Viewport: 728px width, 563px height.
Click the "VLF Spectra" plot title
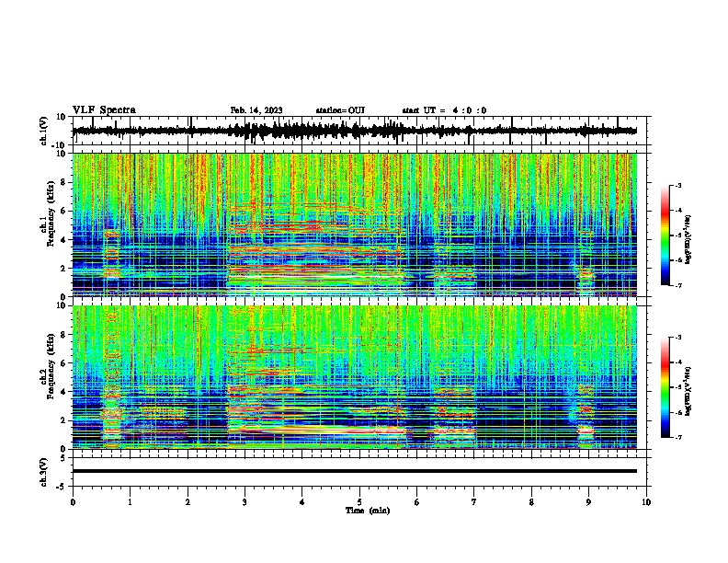(x=105, y=110)
